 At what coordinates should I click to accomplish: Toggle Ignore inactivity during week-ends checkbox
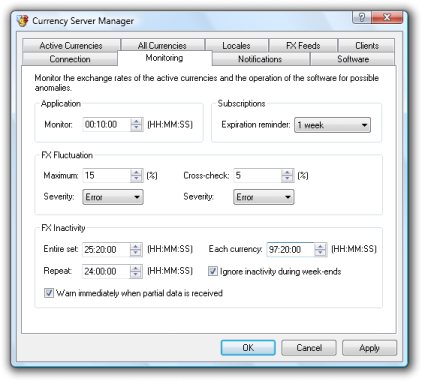pyautogui.click(x=213, y=271)
